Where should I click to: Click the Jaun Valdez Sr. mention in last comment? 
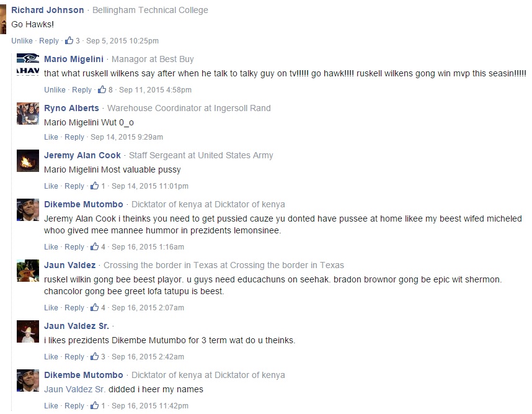pos(74,389)
